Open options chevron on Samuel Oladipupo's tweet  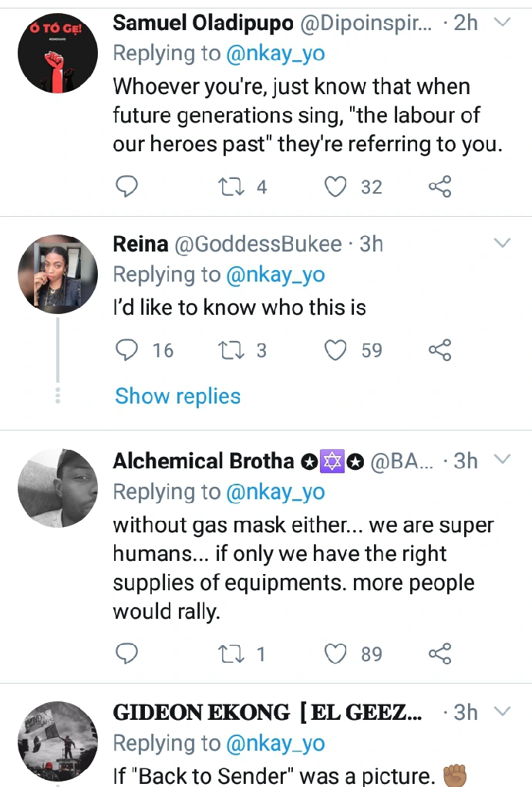[502, 23]
